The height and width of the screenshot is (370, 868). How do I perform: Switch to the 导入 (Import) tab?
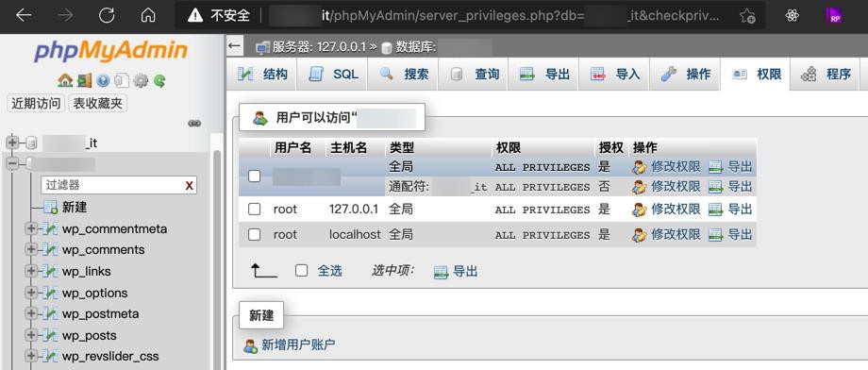point(614,75)
